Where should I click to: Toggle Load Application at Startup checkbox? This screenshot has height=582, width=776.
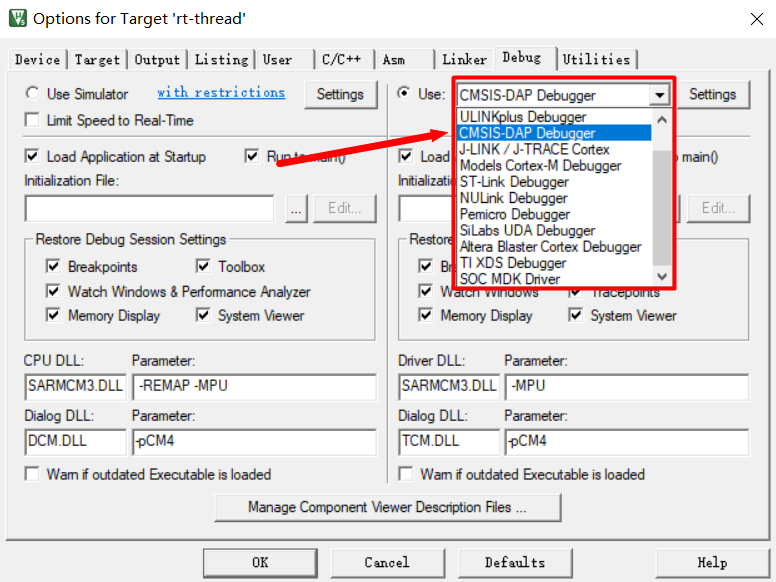[33, 157]
